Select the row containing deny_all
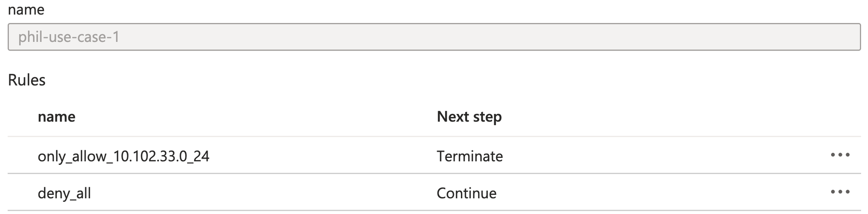 coord(434,192)
